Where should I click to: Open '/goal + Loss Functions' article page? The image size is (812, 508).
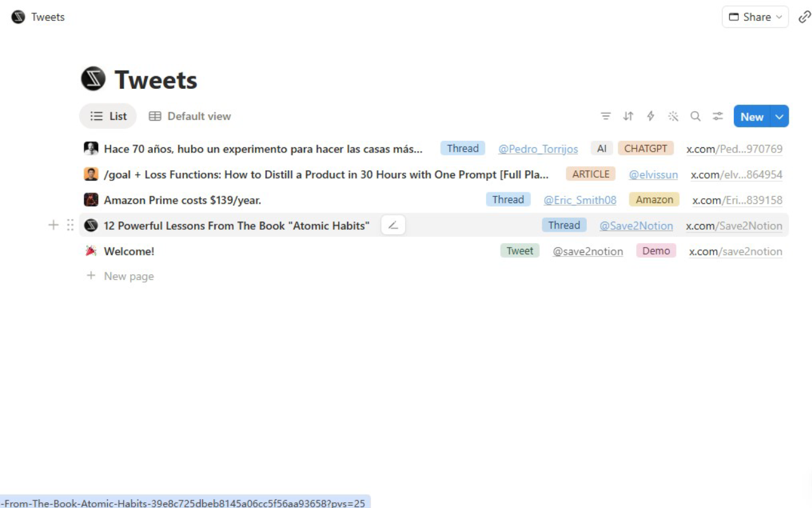[326, 175]
